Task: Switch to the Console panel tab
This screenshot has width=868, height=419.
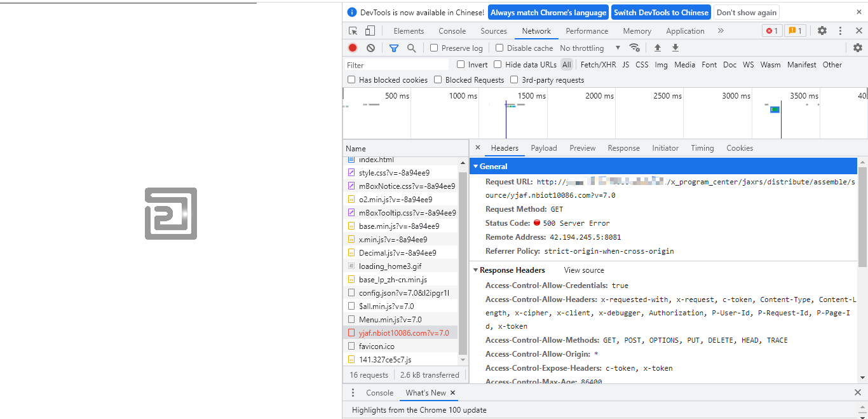Action: [452, 31]
